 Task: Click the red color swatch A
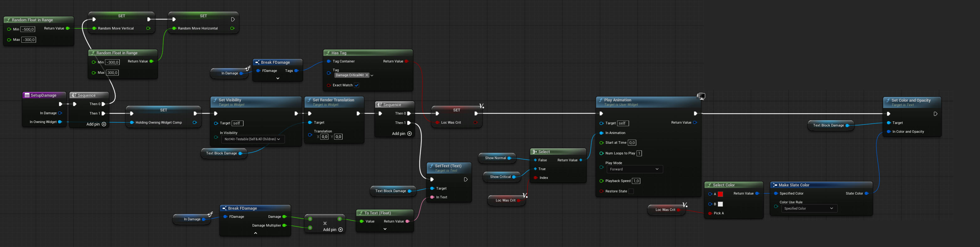720,194
